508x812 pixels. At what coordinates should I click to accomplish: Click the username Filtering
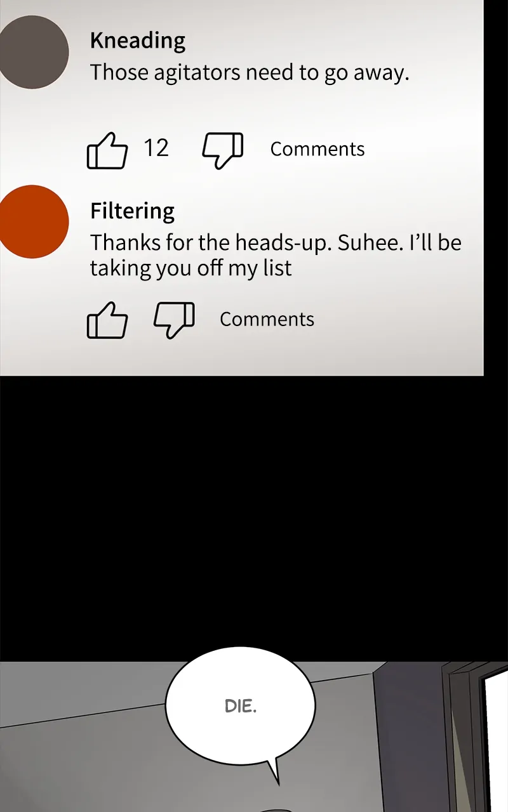click(x=132, y=211)
